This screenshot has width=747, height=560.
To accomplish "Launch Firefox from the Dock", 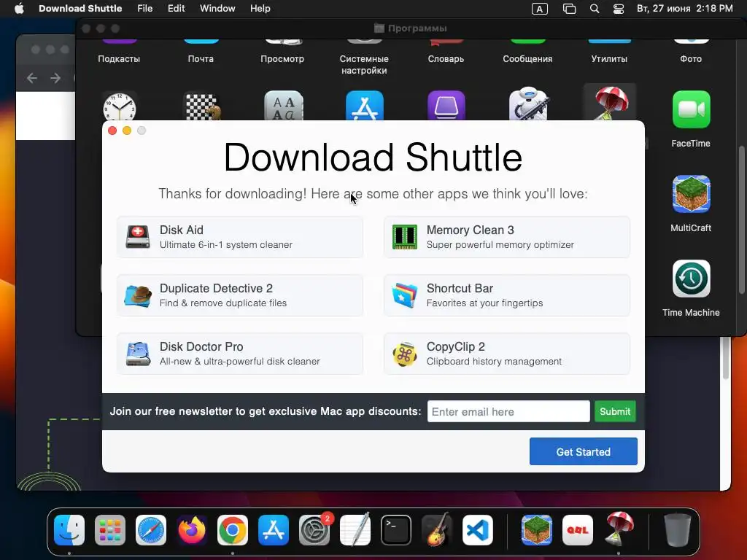I will tap(192, 529).
